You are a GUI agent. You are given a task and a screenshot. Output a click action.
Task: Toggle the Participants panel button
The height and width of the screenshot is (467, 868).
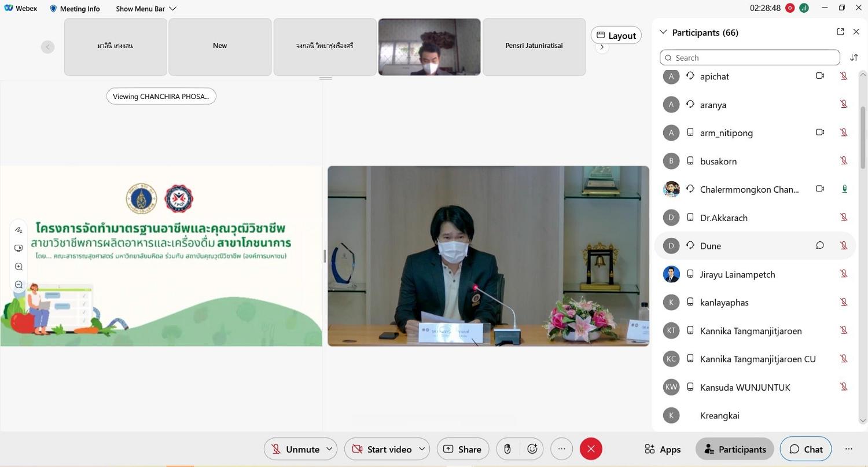click(x=735, y=449)
